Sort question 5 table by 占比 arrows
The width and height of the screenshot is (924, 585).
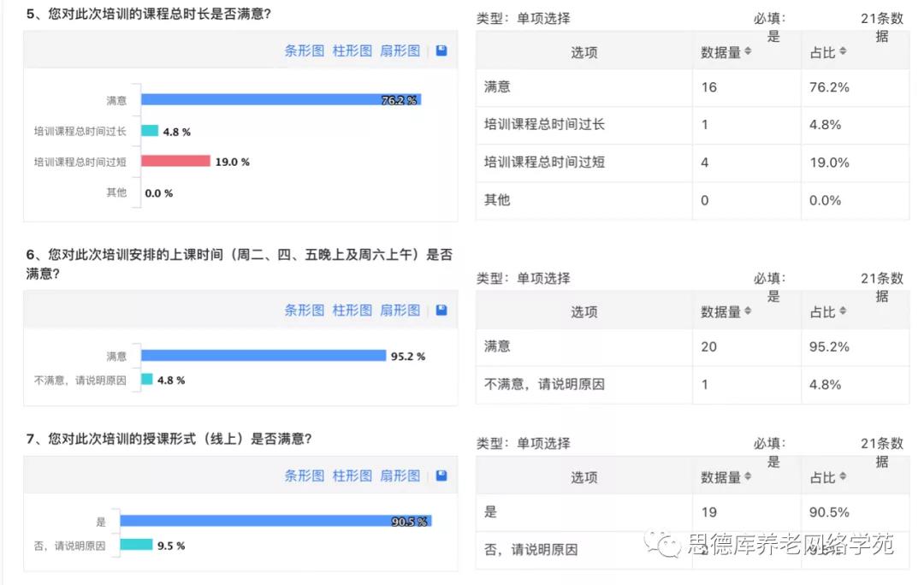(x=843, y=51)
